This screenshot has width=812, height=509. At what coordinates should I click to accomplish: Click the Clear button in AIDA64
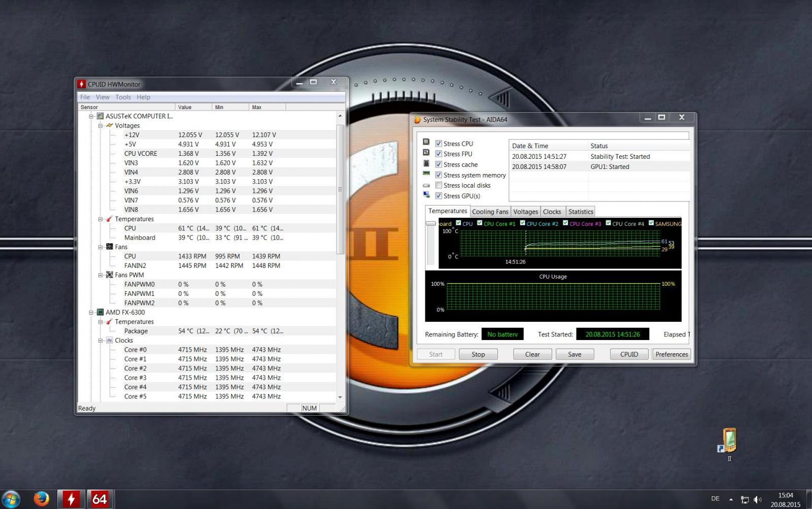(x=532, y=354)
